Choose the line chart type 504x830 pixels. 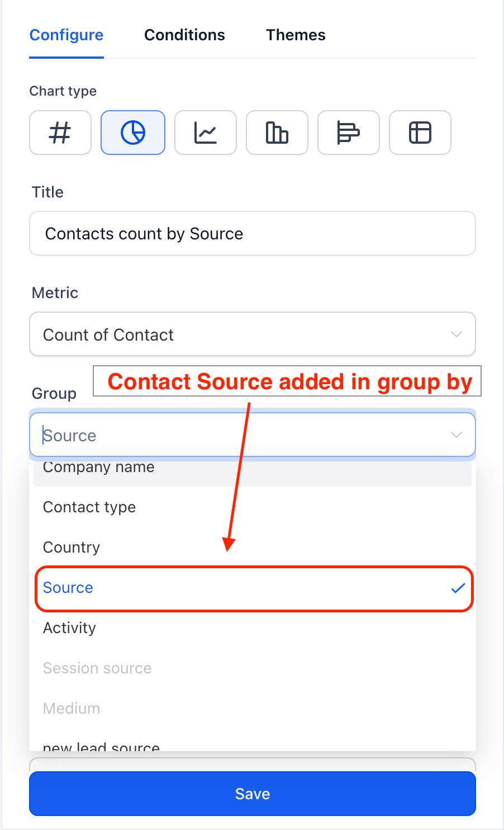coord(206,133)
